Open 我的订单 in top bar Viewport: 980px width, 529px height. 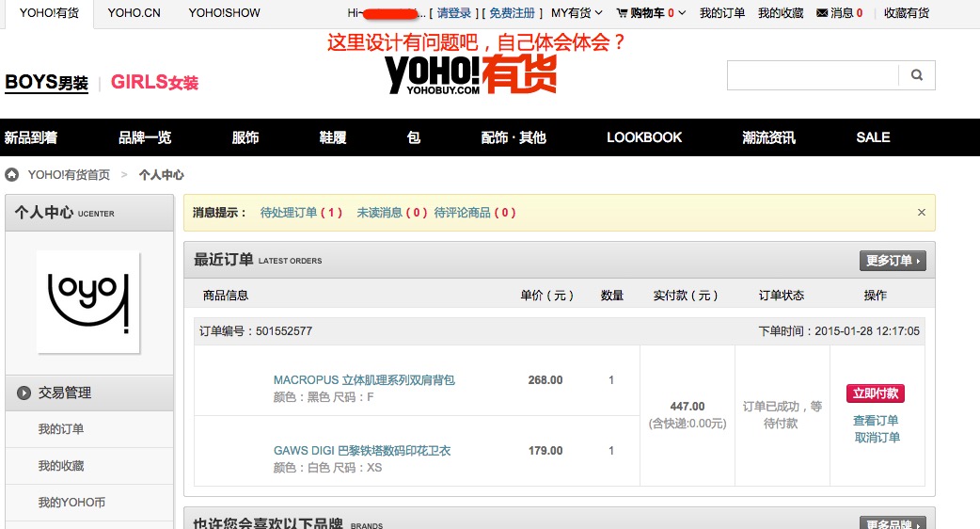click(x=722, y=12)
